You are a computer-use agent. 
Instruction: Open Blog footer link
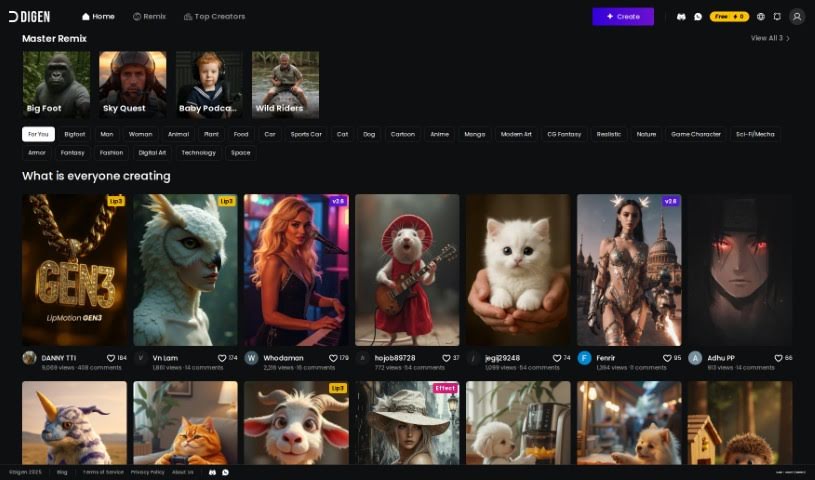[x=62, y=472]
